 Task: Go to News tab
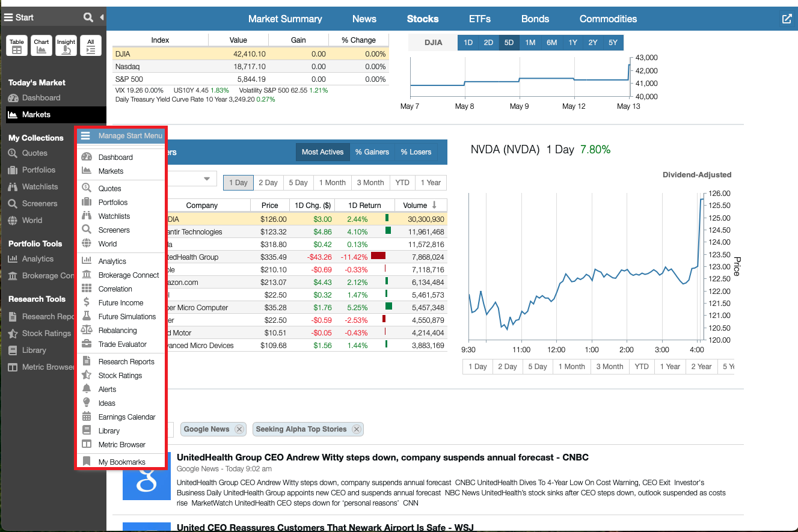[x=364, y=19]
